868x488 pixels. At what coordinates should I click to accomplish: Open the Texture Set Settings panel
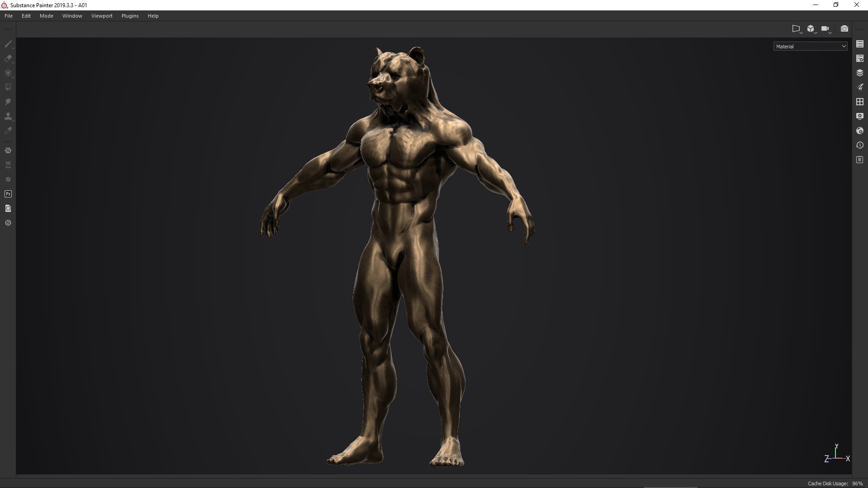tap(860, 58)
